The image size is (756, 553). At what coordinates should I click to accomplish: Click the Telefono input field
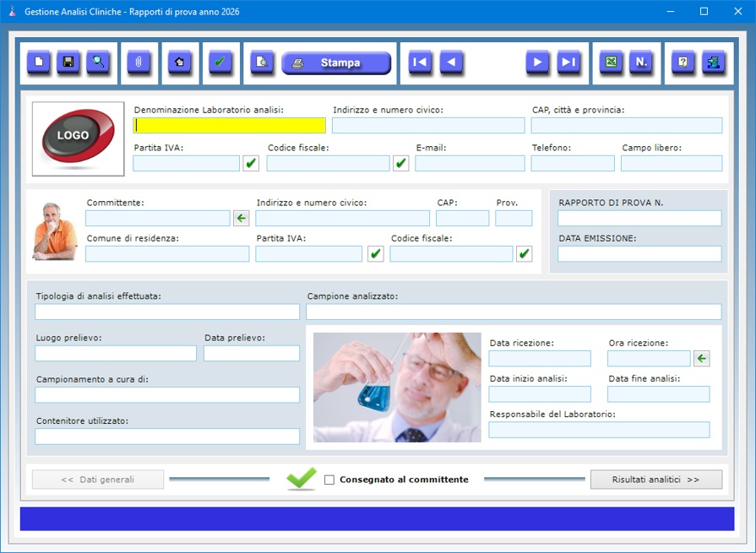[x=573, y=163]
